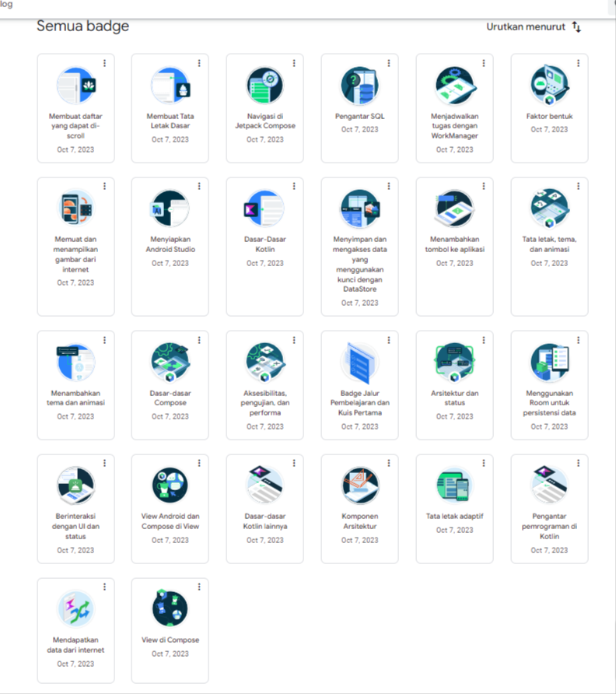616x694 pixels.
Task: Open three-dot menu on Berinteraksi dengan UI dan status
Action: point(104,463)
